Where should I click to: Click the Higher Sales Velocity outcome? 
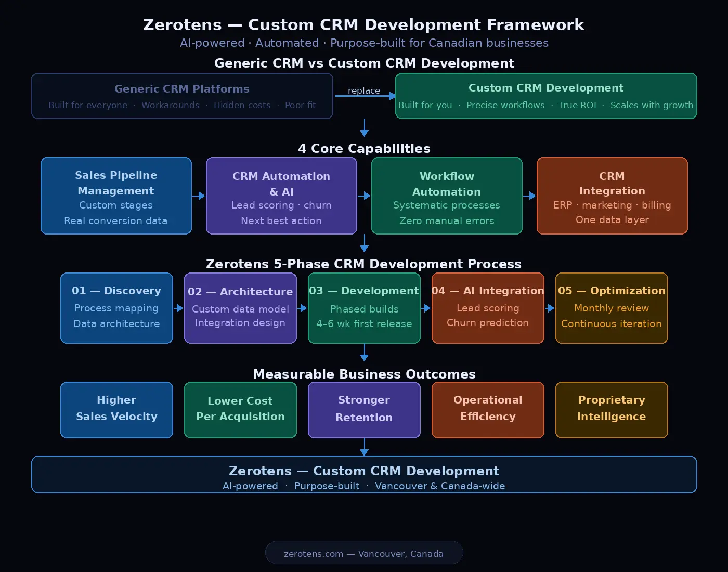(116, 410)
